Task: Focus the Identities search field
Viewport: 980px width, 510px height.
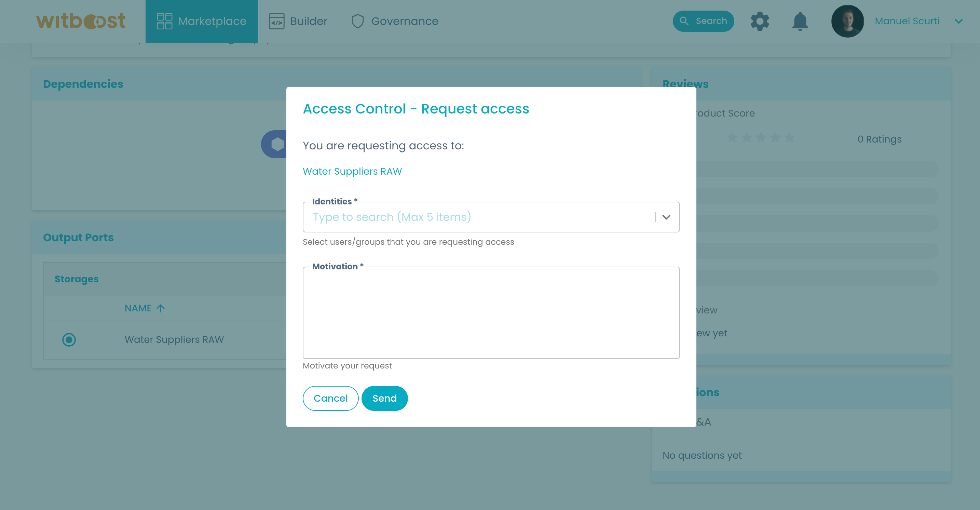Action: 457,217
